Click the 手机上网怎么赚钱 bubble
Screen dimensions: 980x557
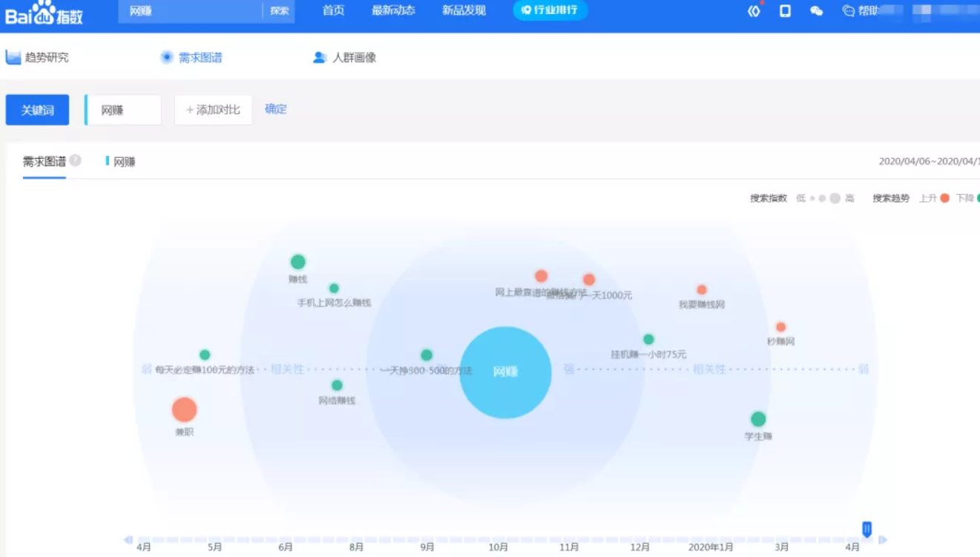tap(334, 289)
